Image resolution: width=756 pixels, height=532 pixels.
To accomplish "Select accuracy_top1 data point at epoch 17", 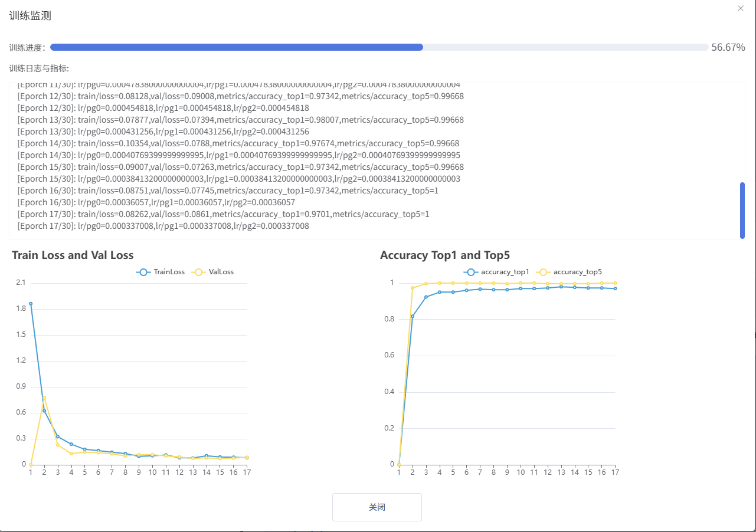I will pos(615,288).
